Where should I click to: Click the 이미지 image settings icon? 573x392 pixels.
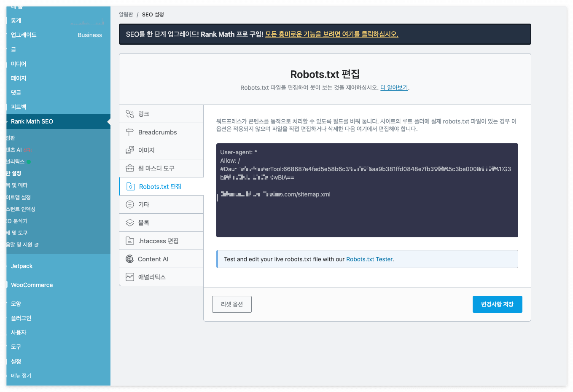129,150
